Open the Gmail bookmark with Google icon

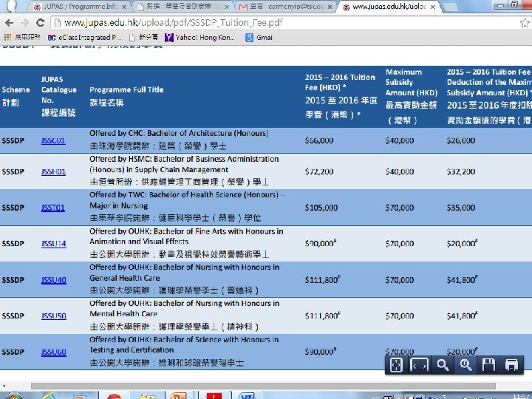(x=259, y=38)
